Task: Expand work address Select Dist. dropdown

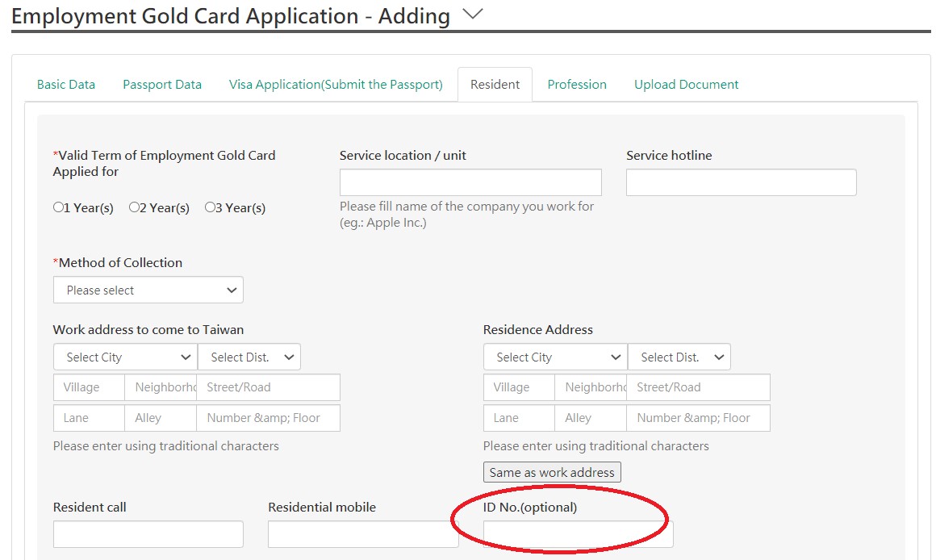Action: pos(249,357)
